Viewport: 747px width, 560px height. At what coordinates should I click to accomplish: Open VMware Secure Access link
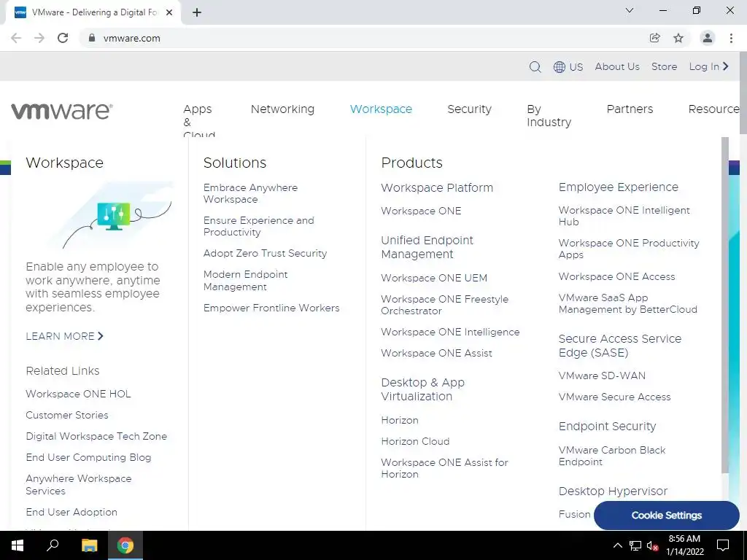click(614, 397)
